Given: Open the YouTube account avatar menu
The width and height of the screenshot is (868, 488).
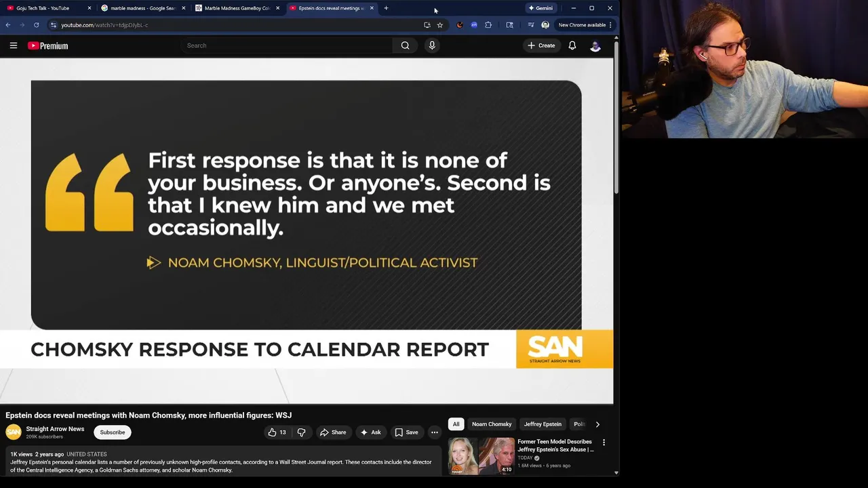Looking at the screenshot, I should [x=595, y=45].
